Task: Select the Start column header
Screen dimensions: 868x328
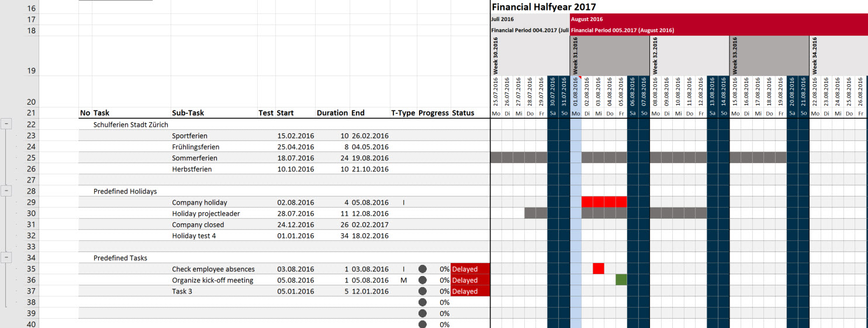Action: pyautogui.click(x=285, y=113)
